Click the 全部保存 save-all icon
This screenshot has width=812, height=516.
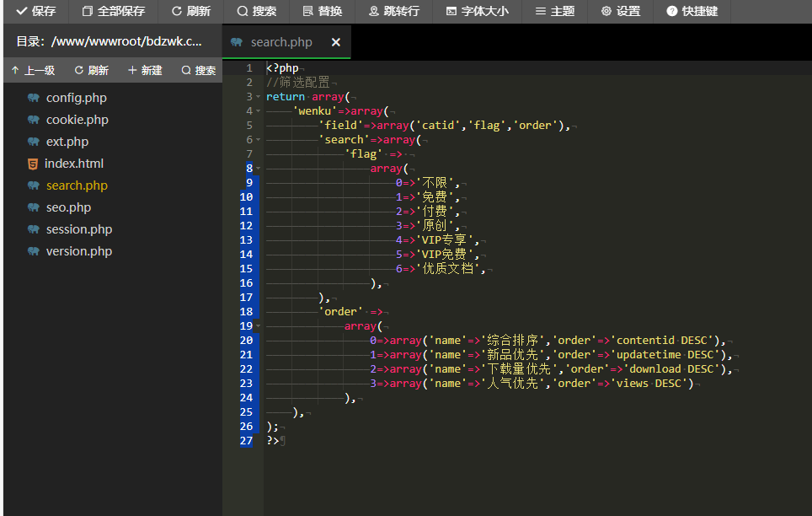(114, 12)
